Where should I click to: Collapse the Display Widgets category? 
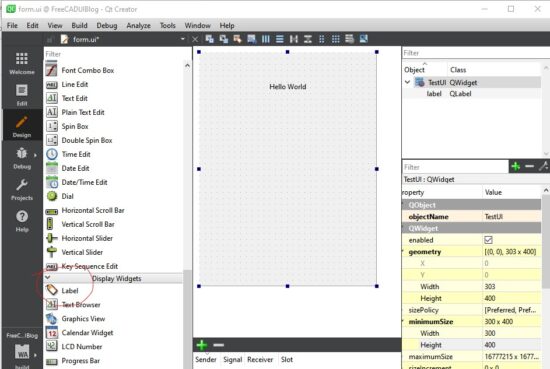pyautogui.click(x=48, y=278)
